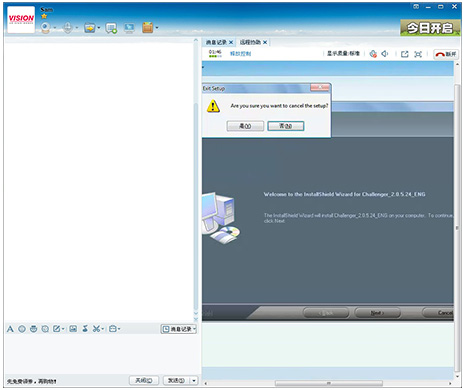Click the red hang-up disconnect button
Viewport: 463px width, 390px height.
446,54
